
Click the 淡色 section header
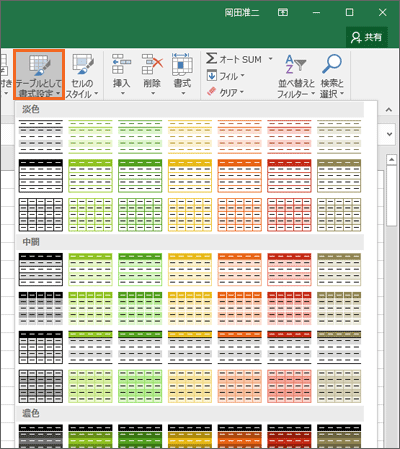pos(31,109)
